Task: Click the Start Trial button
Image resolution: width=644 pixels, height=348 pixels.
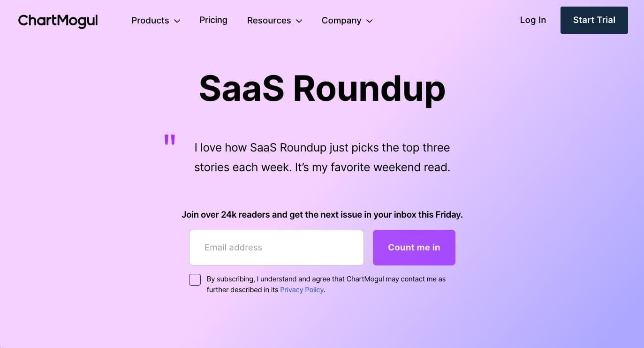Action: [x=594, y=20]
